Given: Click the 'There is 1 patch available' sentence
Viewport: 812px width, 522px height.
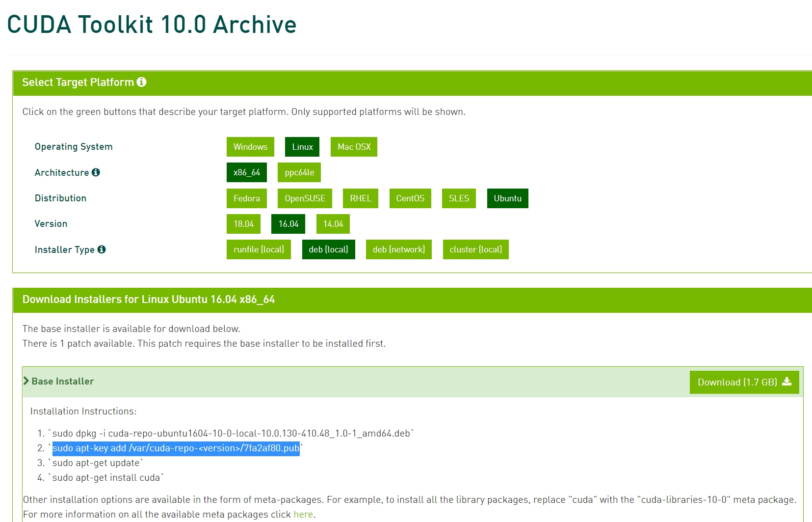Looking at the screenshot, I should click(204, 344).
